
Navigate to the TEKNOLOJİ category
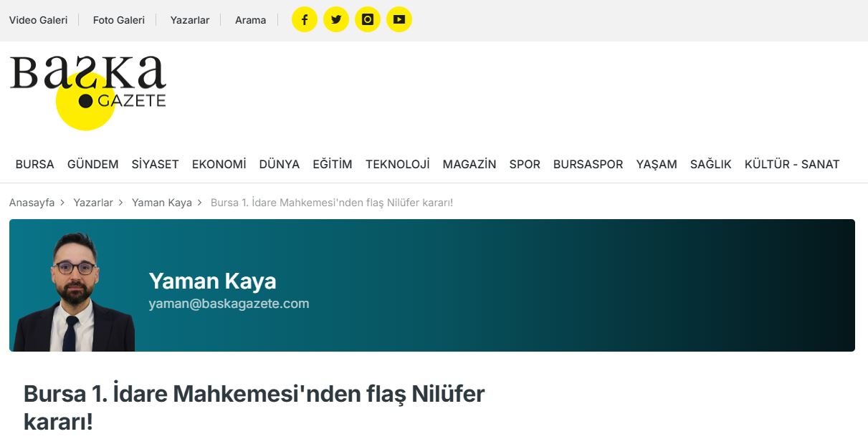pos(397,164)
